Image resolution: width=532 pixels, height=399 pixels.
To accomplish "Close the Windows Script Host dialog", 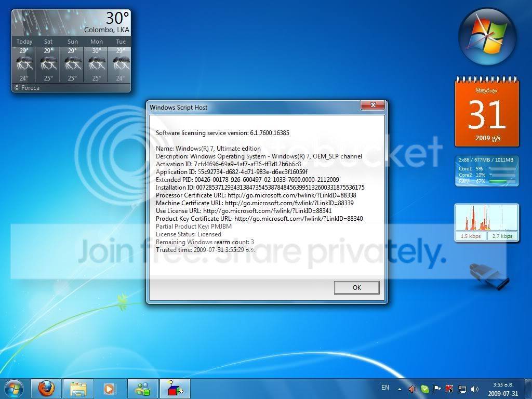I will point(373,105).
